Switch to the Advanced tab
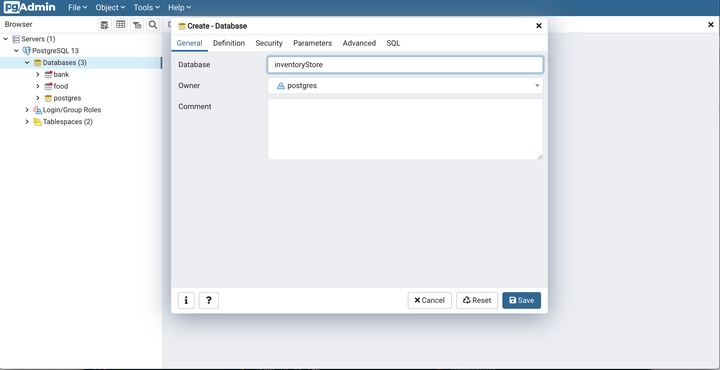720x370 pixels. 359,43
